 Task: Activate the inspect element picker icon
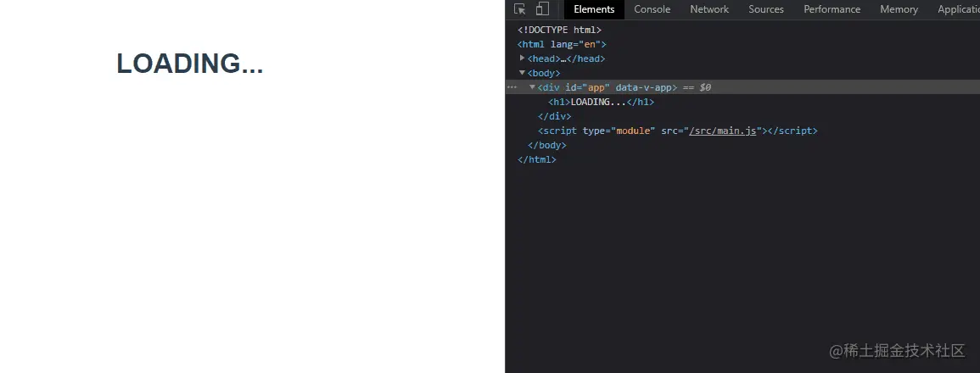click(519, 8)
